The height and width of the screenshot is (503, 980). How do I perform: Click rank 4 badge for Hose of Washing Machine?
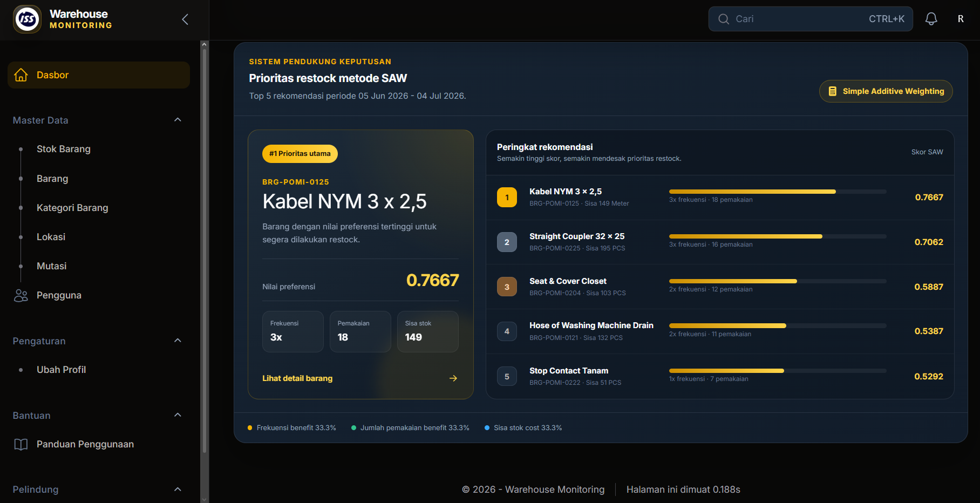click(x=507, y=331)
